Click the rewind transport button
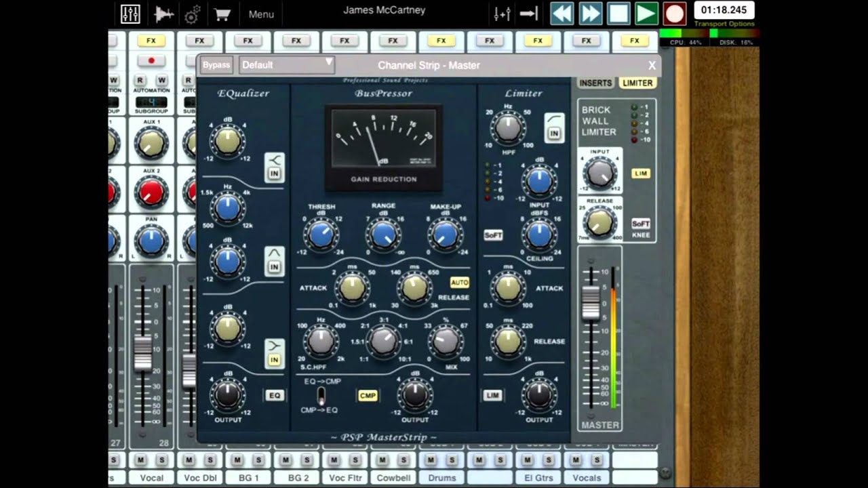The width and height of the screenshot is (868, 488). 562,14
